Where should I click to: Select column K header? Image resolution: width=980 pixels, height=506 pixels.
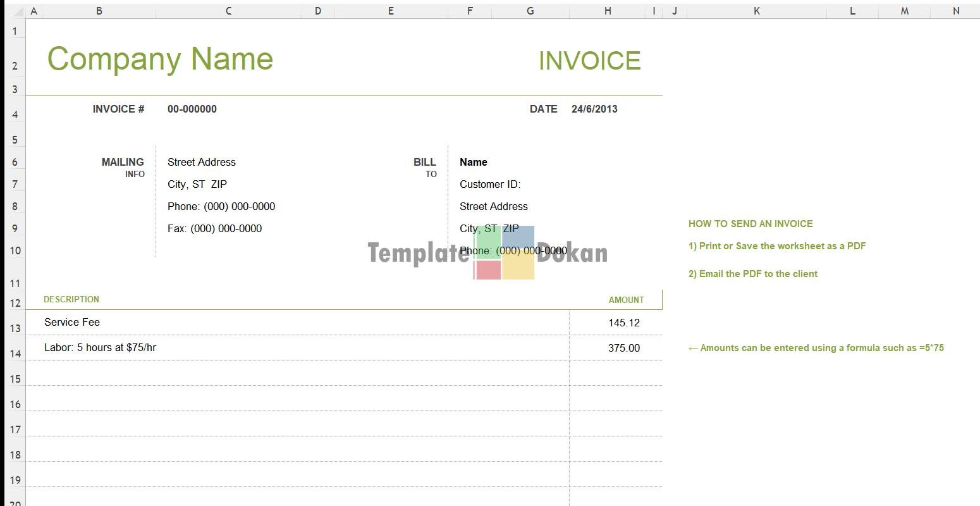(x=756, y=11)
